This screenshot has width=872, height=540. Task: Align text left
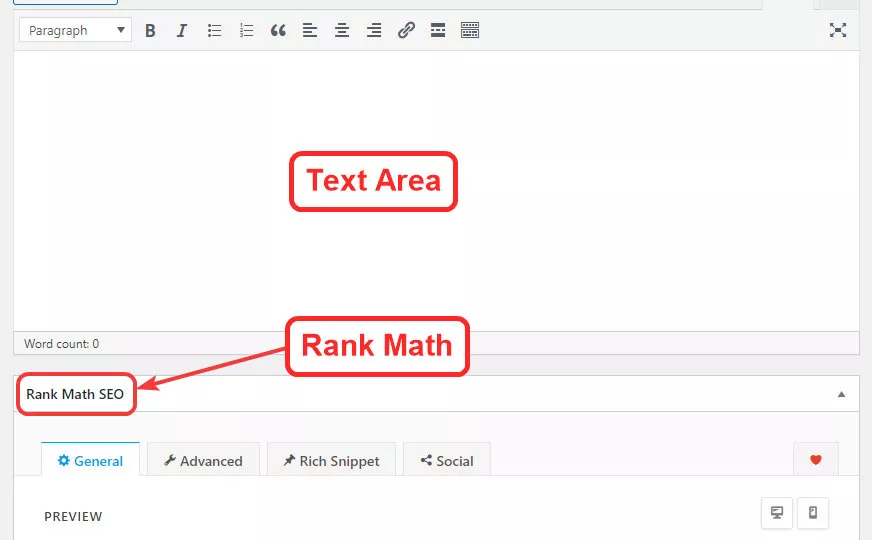(310, 30)
